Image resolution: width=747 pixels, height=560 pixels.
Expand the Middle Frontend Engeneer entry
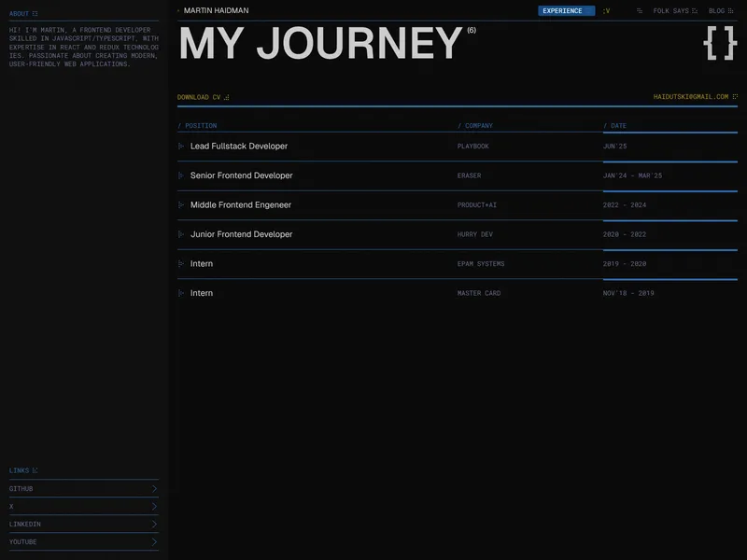458,204
